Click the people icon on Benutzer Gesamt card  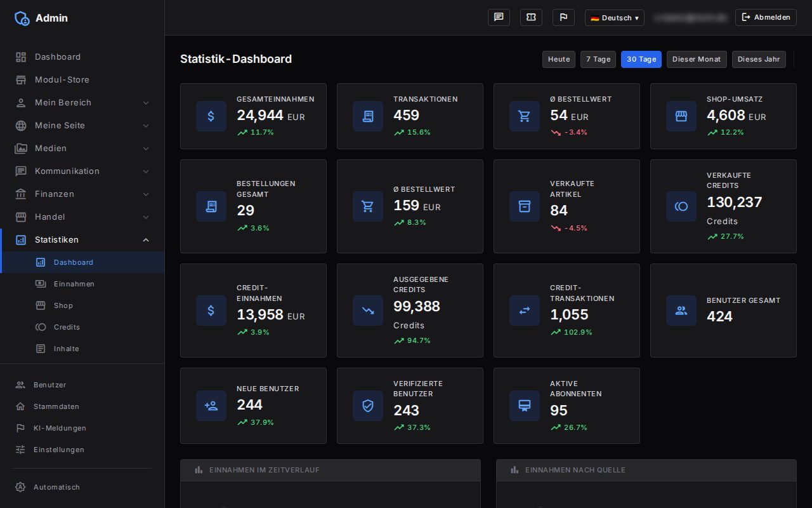coord(681,311)
